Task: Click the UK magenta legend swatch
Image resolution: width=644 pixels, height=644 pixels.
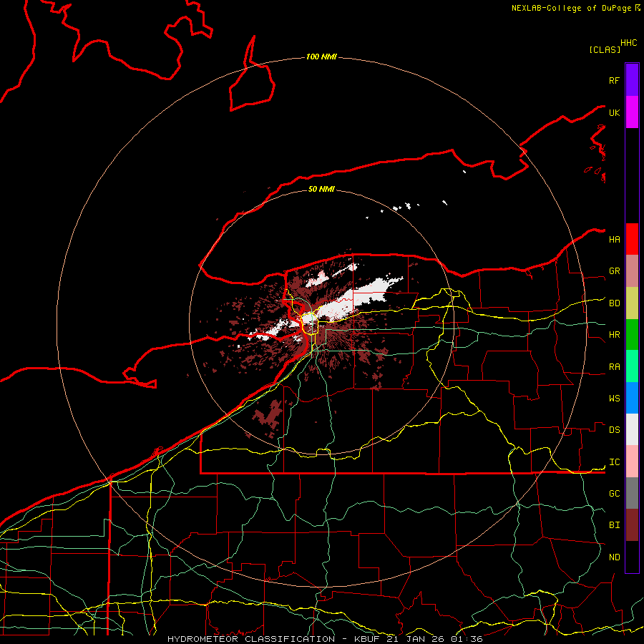Action: (632, 112)
